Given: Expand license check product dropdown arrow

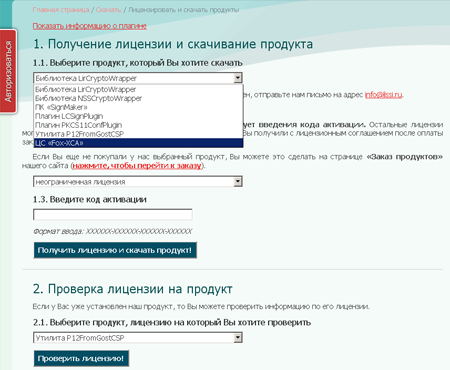Looking at the screenshot, I should 238,338.
